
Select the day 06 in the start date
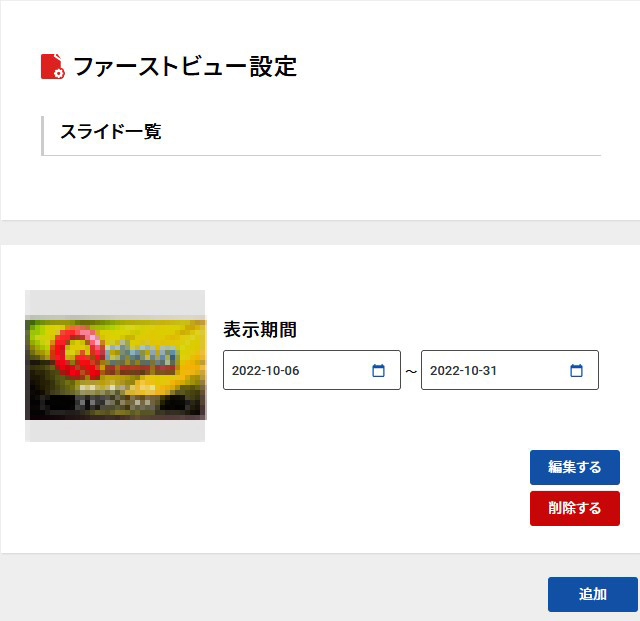point(292,371)
